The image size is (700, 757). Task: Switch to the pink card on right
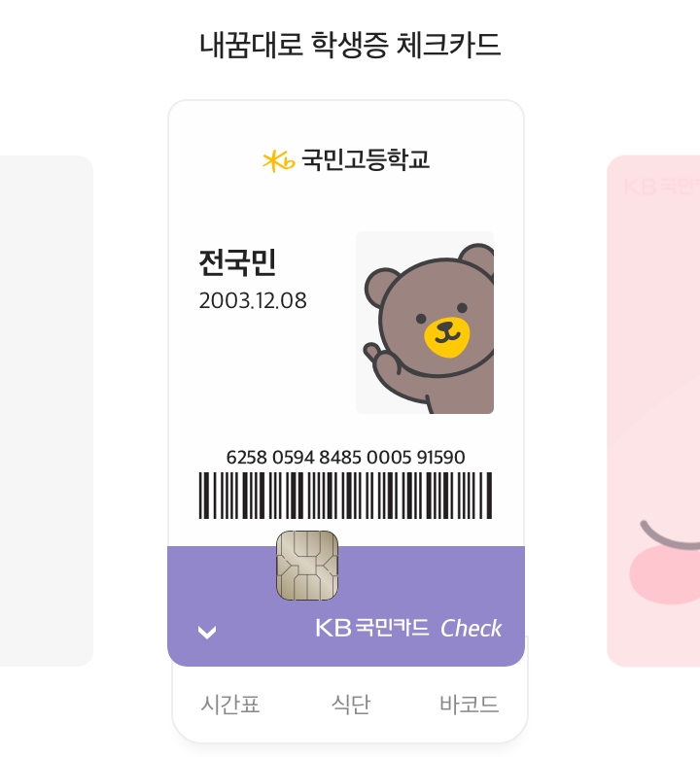pyautogui.click(x=653, y=408)
